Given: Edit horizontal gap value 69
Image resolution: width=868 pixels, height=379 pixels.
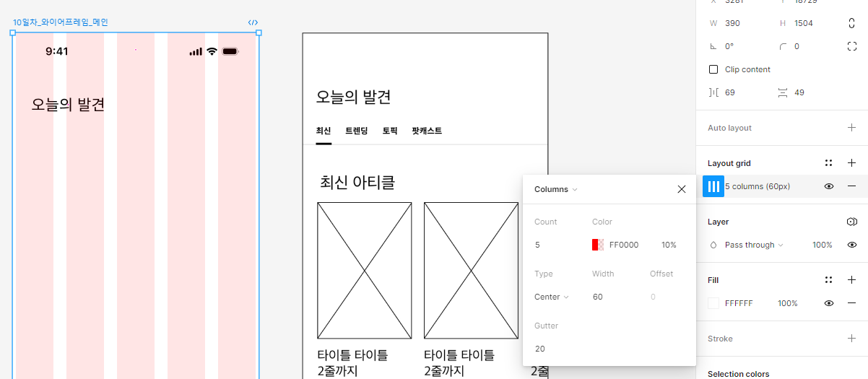Looking at the screenshot, I should click(x=730, y=92).
